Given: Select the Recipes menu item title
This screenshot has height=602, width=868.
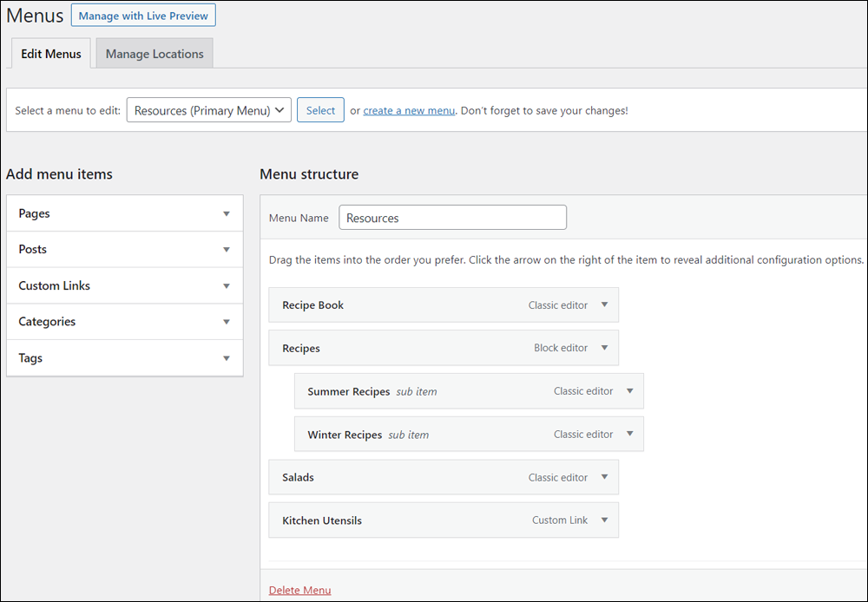Looking at the screenshot, I should click(x=301, y=348).
